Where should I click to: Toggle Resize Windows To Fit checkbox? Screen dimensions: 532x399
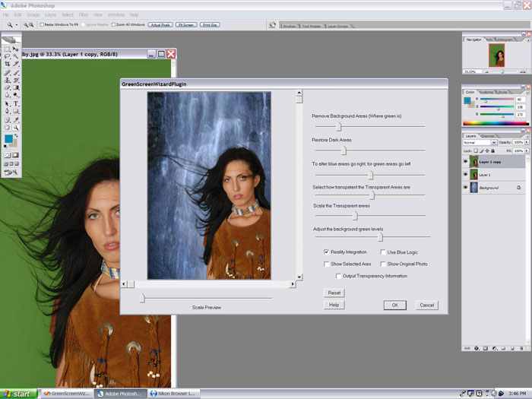pos(42,25)
